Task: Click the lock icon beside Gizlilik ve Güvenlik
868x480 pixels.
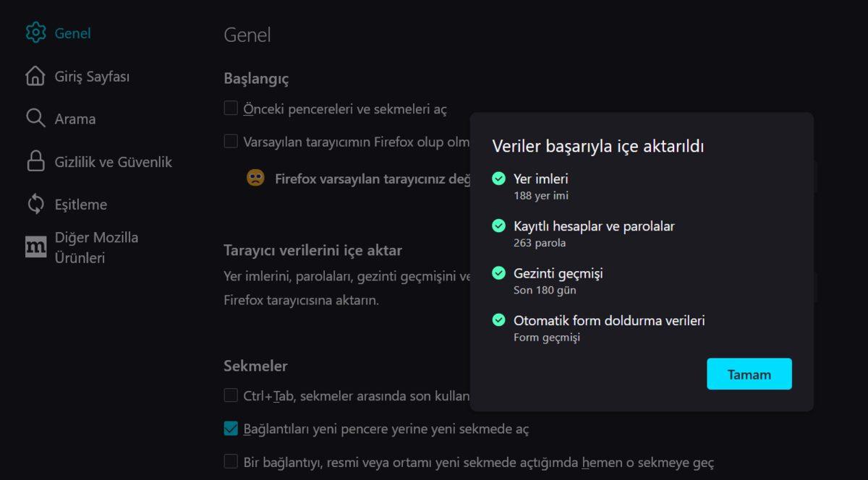Action: pos(34,161)
